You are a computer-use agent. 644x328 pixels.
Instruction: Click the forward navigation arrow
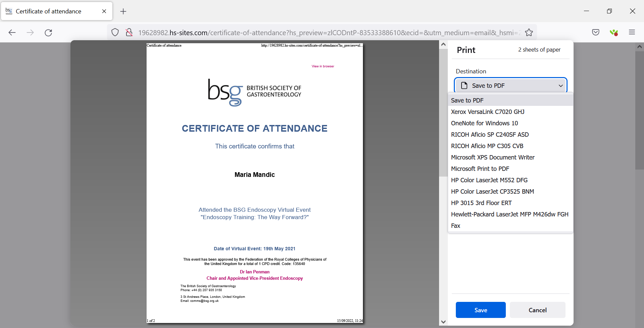pos(30,32)
